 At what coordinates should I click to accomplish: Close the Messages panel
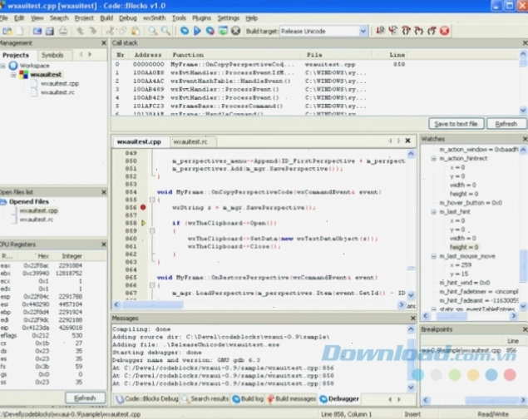pyautogui.click(x=413, y=318)
